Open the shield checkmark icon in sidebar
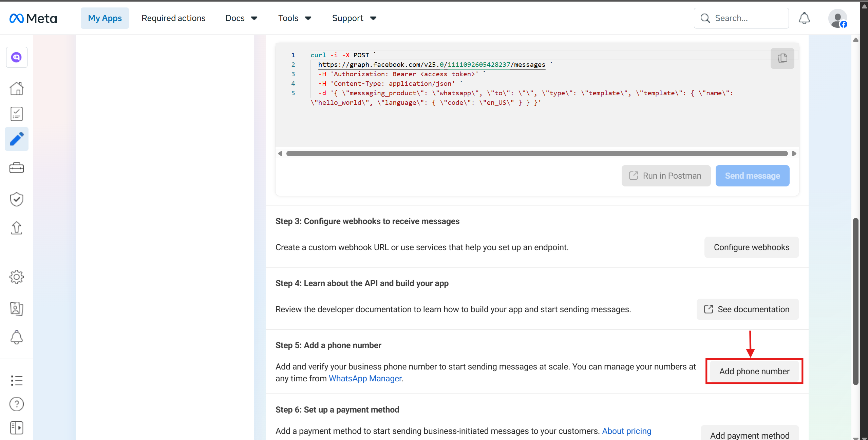The width and height of the screenshot is (868, 440). pos(17,199)
